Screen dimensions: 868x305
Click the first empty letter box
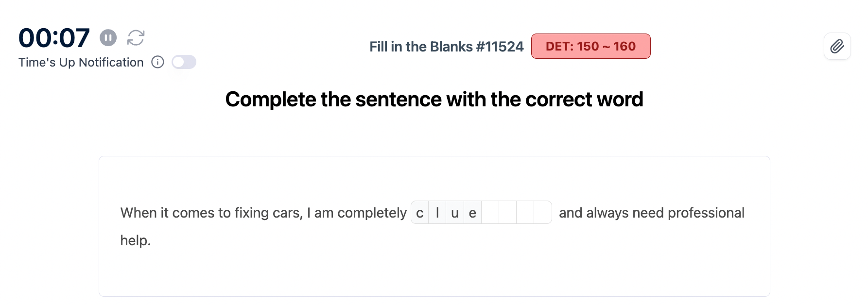pos(490,213)
